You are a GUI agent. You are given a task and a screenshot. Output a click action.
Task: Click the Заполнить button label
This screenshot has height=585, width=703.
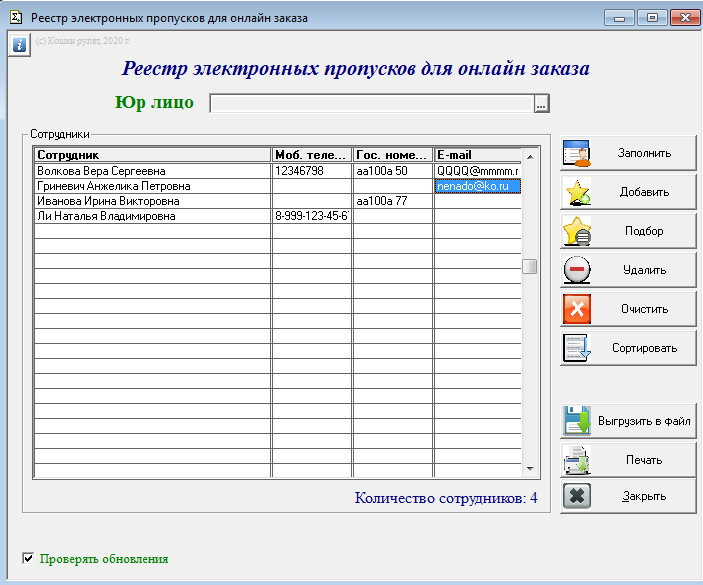click(x=644, y=153)
